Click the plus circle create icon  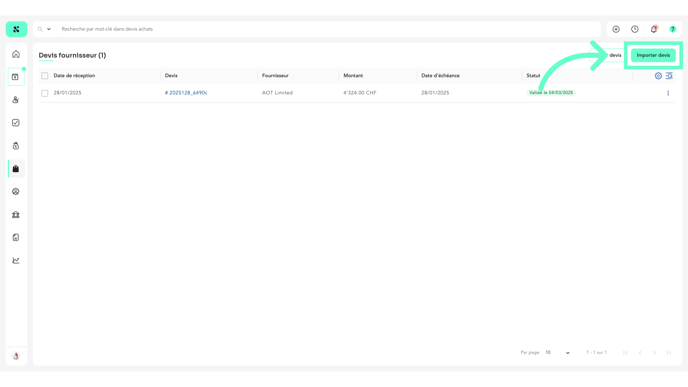click(x=616, y=29)
